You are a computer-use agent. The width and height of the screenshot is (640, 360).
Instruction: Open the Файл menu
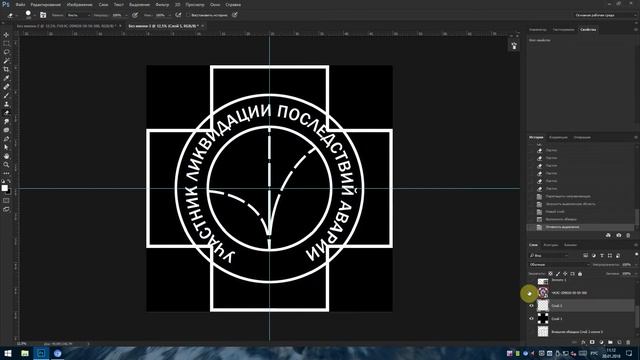tap(20, 4)
